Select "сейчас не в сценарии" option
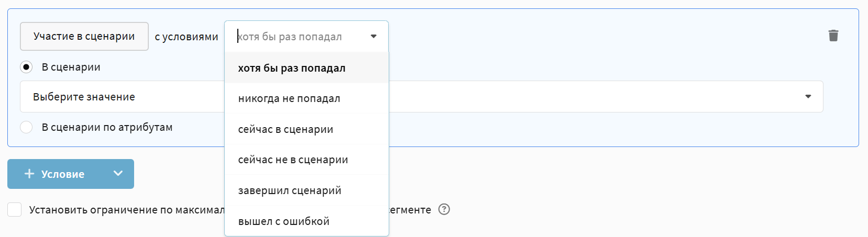This screenshot has height=237, width=868. (x=293, y=160)
